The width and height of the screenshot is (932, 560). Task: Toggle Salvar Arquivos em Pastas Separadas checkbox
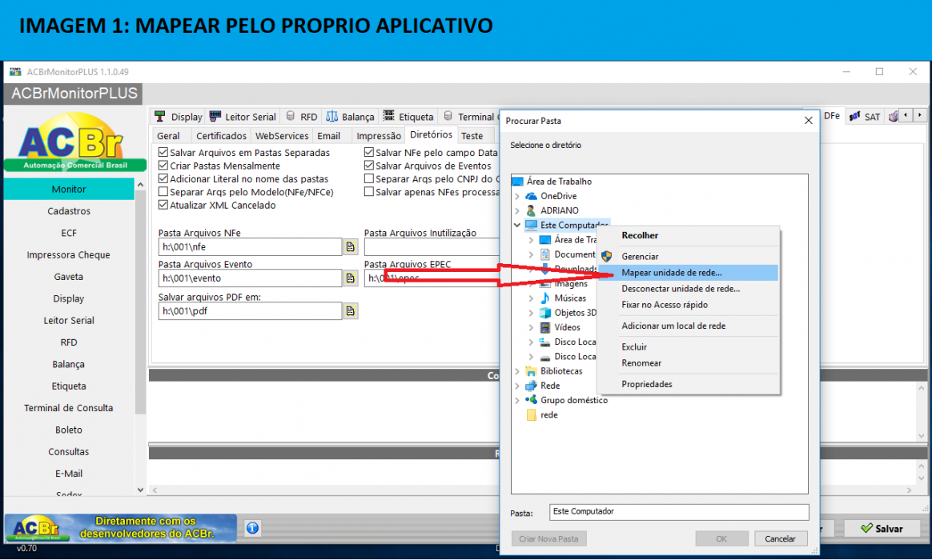pyautogui.click(x=163, y=153)
